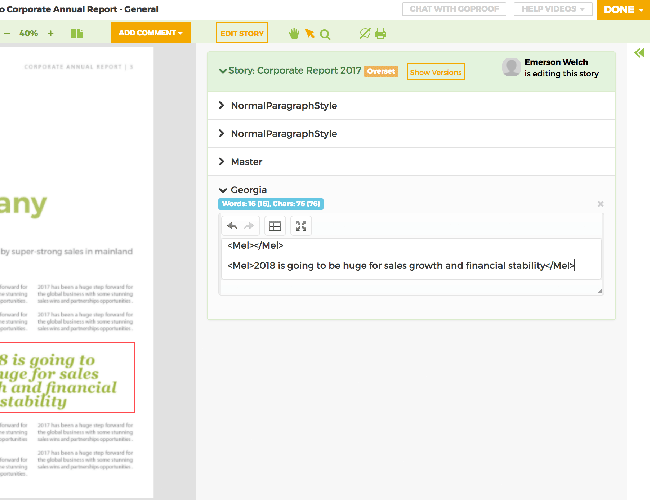Image resolution: width=650 pixels, height=500 pixels.
Task: Collapse the Story: Corporate Report 2017 header
Action: coord(223,72)
